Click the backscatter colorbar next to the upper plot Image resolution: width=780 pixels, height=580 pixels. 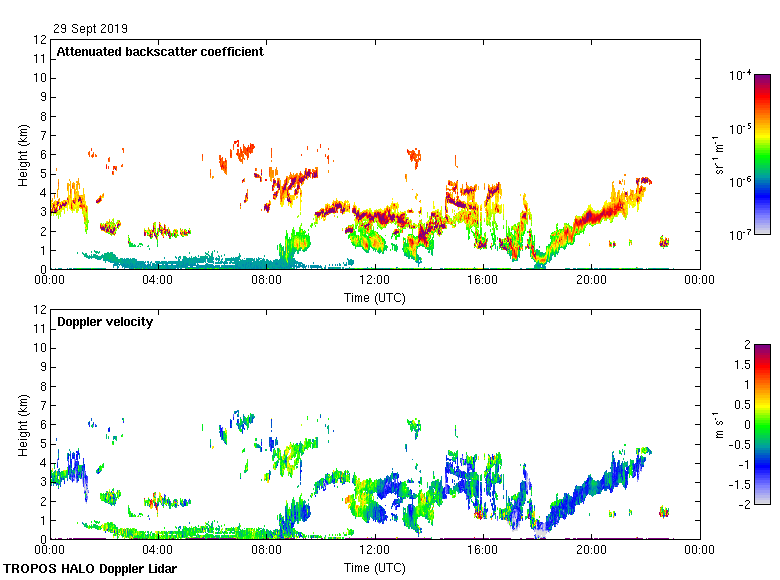pos(762,155)
